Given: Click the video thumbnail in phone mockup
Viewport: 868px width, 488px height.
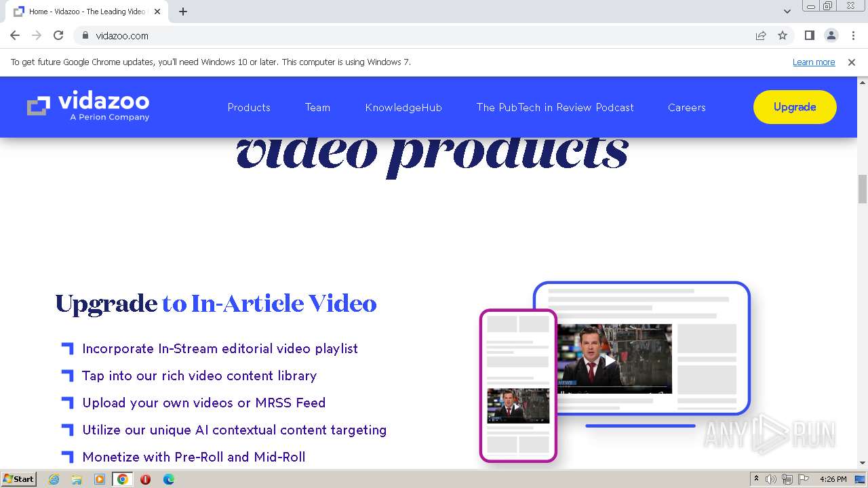Looking at the screenshot, I should tap(518, 406).
